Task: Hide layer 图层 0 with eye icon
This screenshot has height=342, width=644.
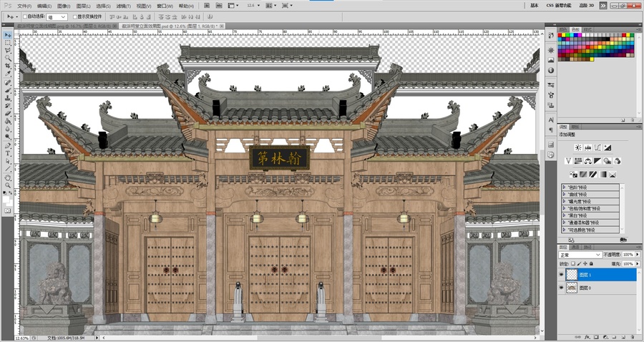Action: [x=562, y=288]
